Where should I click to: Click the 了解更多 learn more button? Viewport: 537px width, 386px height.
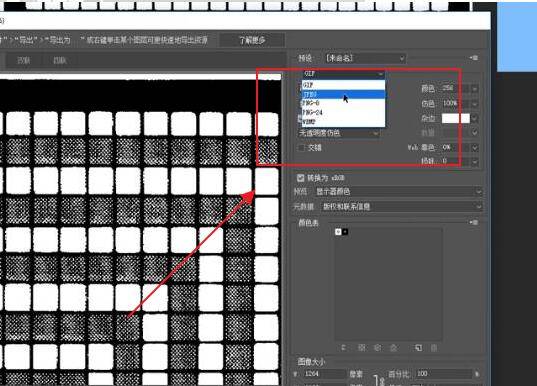pos(252,40)
